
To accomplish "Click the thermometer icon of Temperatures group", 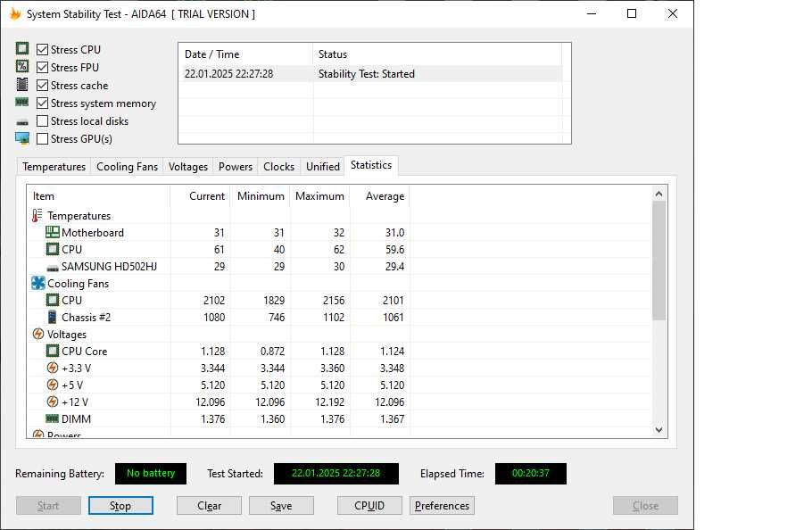I will (37, 215).
